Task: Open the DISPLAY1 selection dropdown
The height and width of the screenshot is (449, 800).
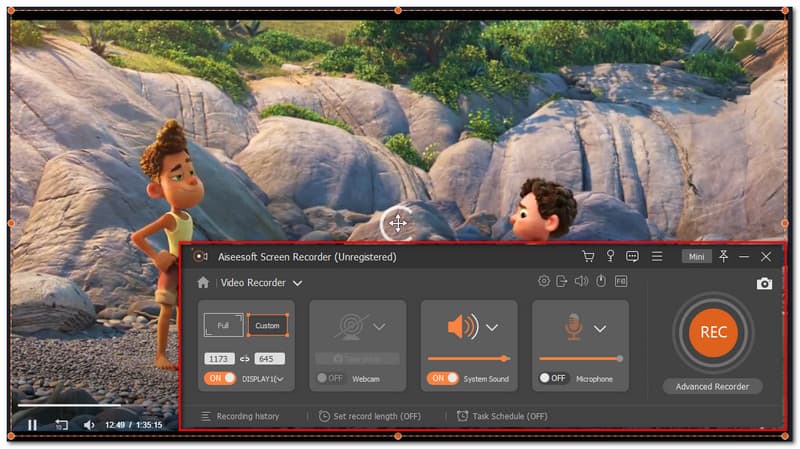Action: tap(263, 379)
